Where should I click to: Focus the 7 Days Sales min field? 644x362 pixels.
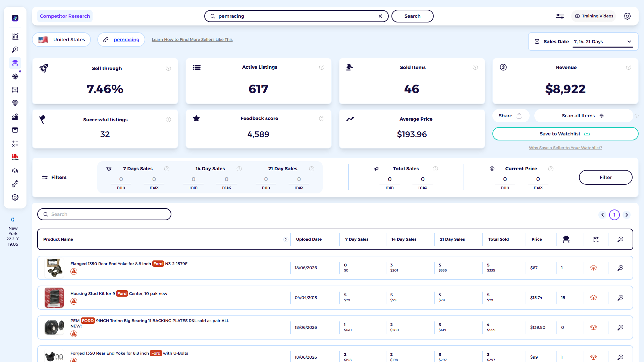coord(121,180)
